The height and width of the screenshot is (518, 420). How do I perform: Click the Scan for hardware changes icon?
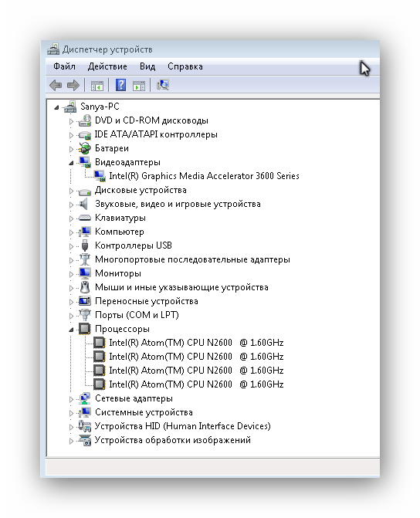click(x=163, y=85)
